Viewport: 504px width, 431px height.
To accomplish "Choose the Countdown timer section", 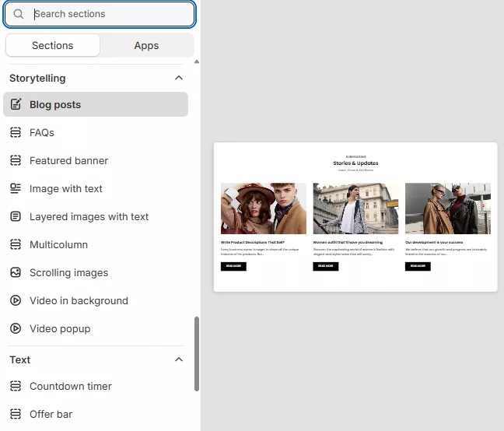I will (70, 386).
